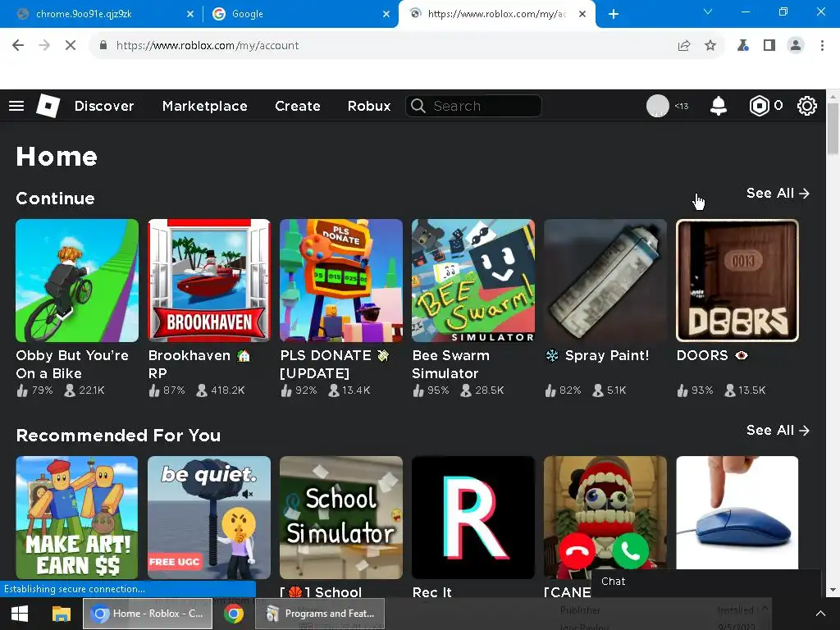840x630 pixels.
Task: Click the scrollbar down arrow
Action: click(x=833, y=591)
